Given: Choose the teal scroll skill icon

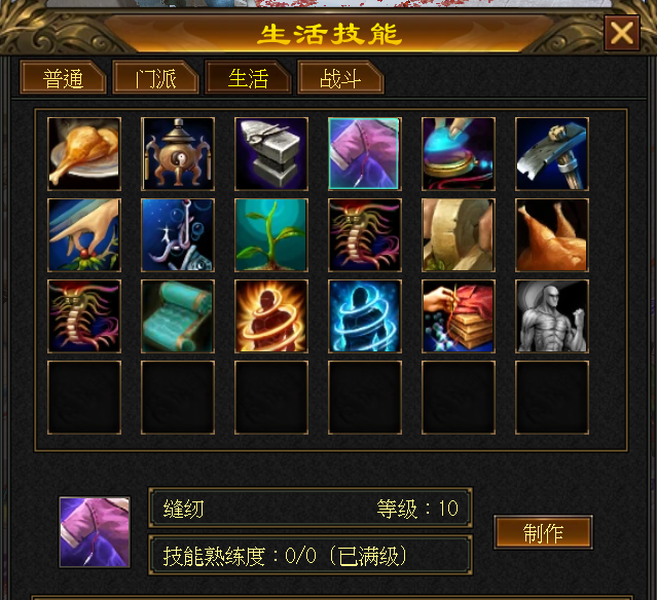Looking at the screenshot, I should click(x=178, y=316).
